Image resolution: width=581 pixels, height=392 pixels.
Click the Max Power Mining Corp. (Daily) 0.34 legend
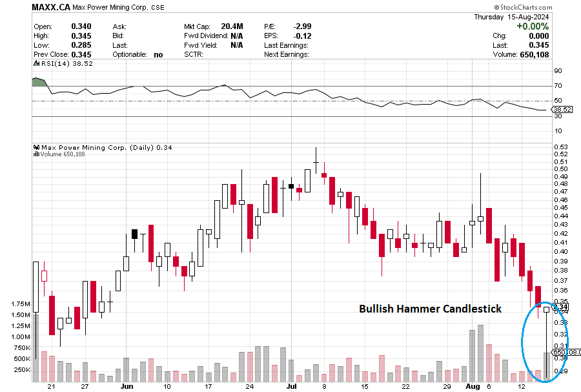click(107, 147)
